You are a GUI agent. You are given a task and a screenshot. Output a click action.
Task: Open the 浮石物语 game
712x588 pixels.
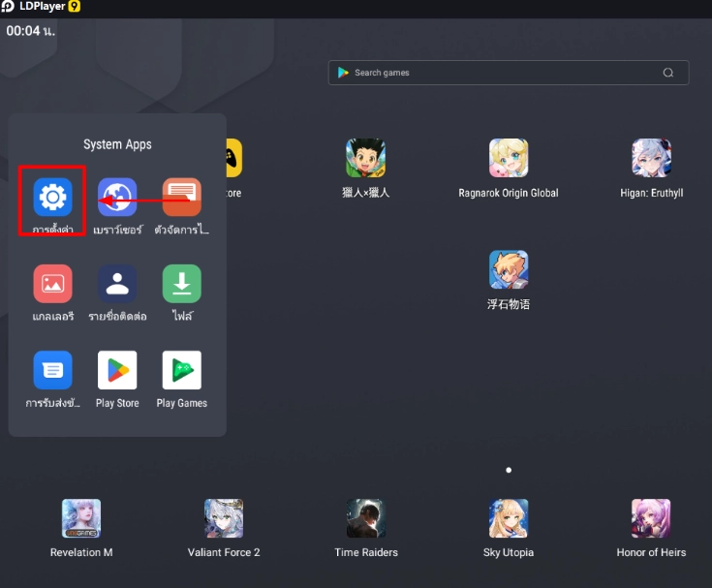click(509, 270)
